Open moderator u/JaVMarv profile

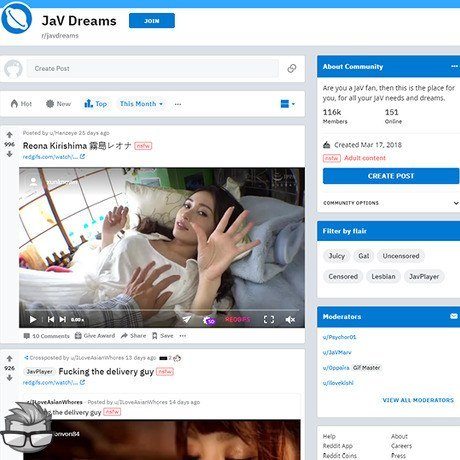pos(337,352)
